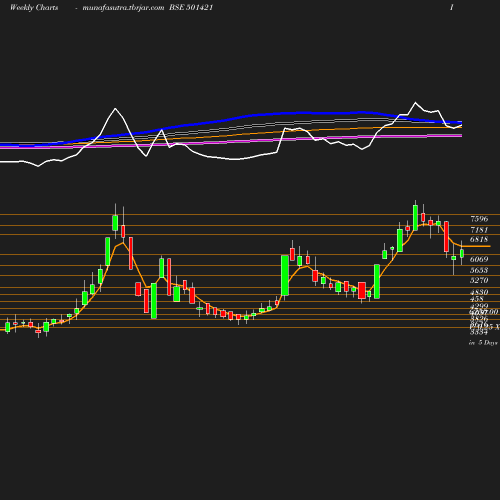Click the 7181 price level label

479,230
